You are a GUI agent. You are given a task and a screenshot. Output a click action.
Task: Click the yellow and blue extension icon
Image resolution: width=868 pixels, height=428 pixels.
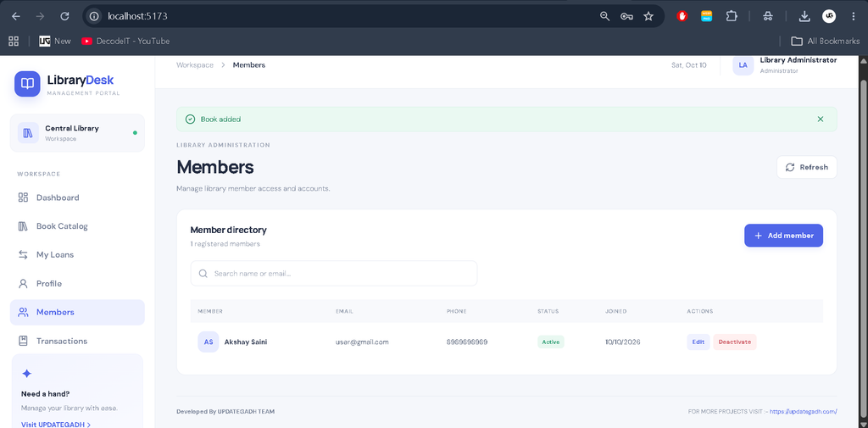pos(706,17)
